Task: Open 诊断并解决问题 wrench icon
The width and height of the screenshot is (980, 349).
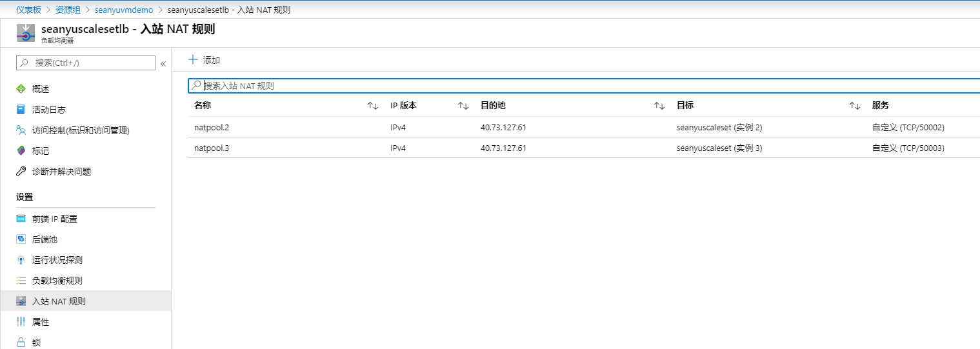Action: [21, 172]
